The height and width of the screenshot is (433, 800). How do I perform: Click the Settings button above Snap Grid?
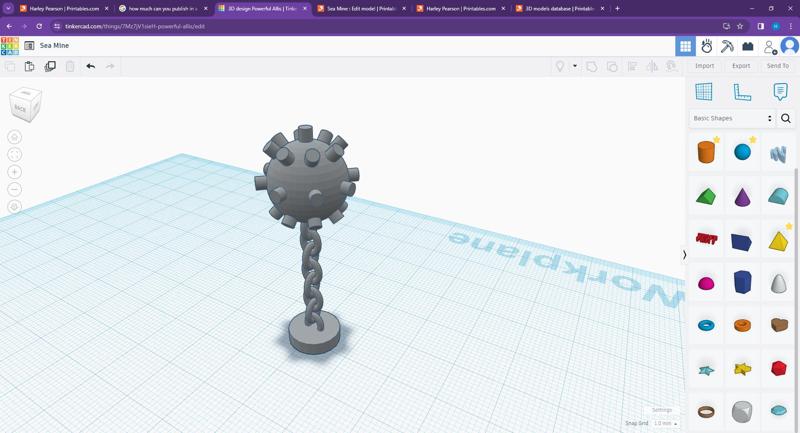(662, 410)
